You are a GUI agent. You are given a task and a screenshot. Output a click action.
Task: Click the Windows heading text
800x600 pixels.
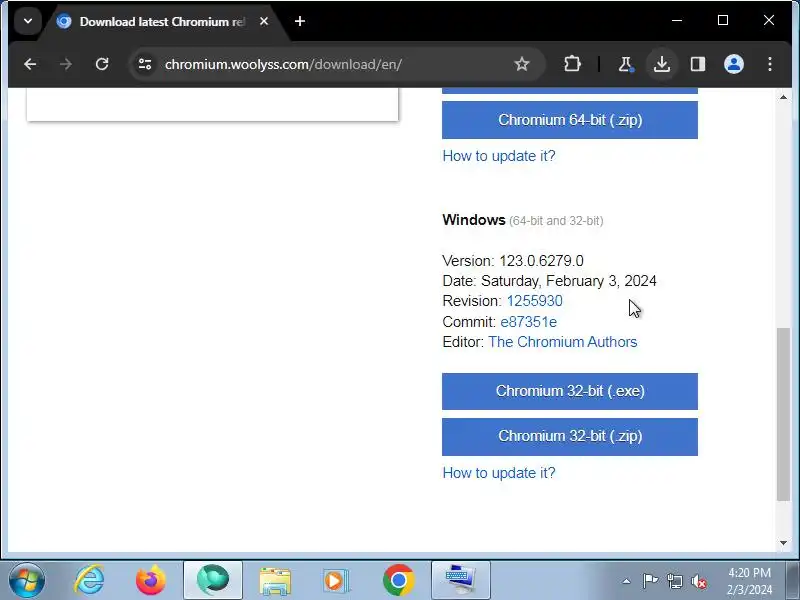point(473,220)
